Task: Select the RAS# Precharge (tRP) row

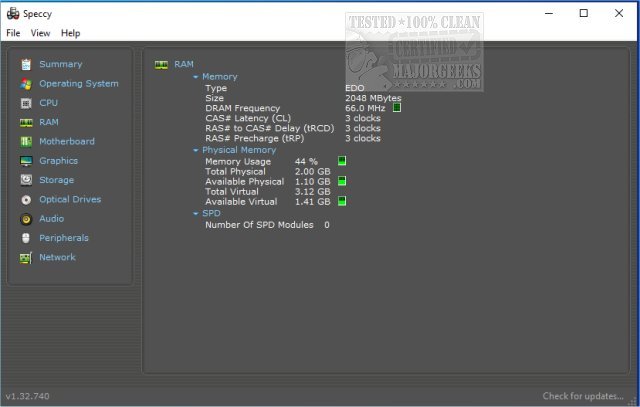Action: pyautogui.click(x=293, y=138)
